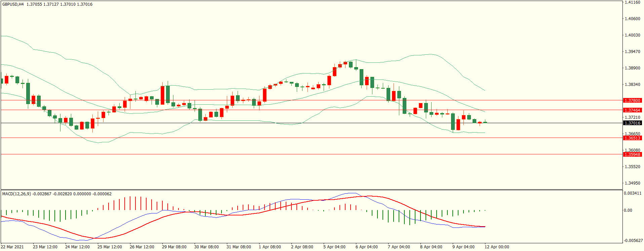The image size is (644, 251).
Task: Click the 1.40030 price scale value
Action: [632, 35]
